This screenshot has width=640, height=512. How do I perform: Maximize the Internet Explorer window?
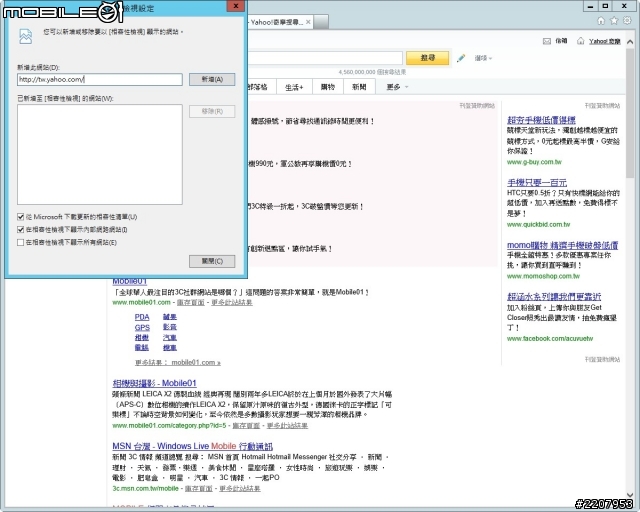coord(605,6)
